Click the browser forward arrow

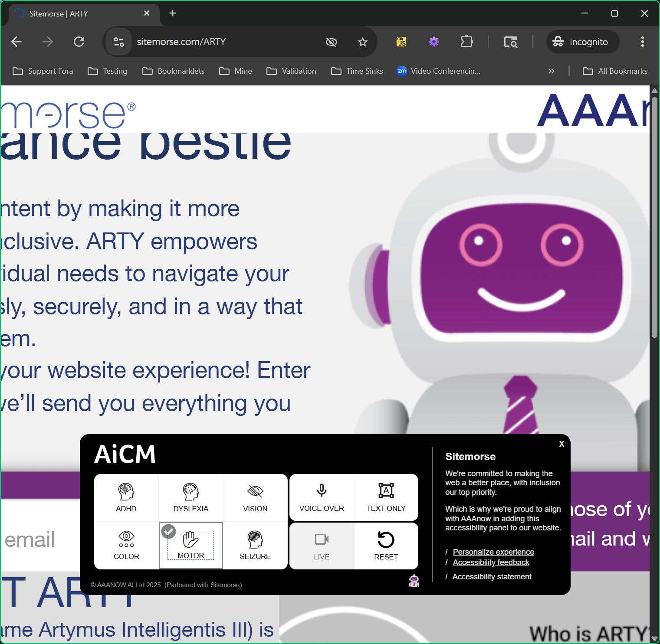(48, 42)
